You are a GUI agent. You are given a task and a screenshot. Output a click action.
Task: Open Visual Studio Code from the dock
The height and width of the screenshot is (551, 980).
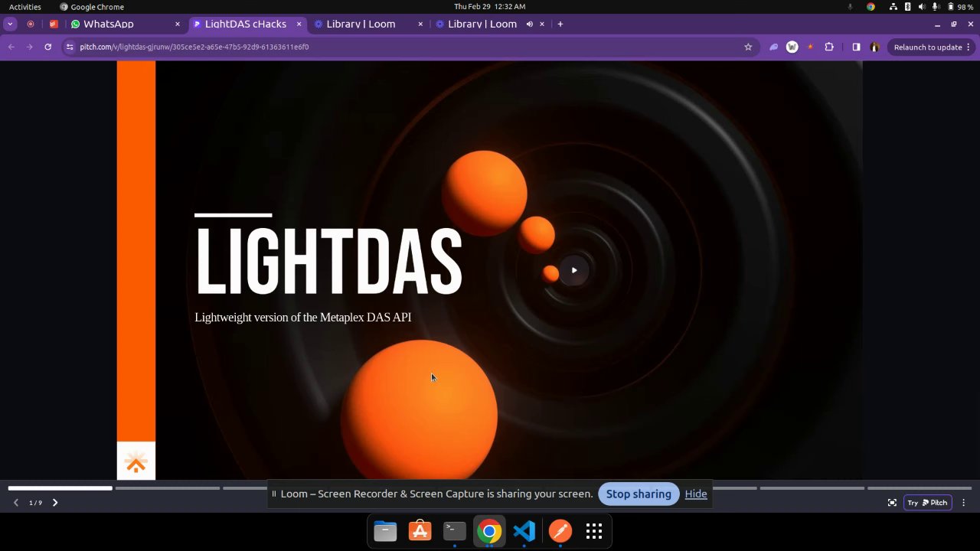[524, 531]
